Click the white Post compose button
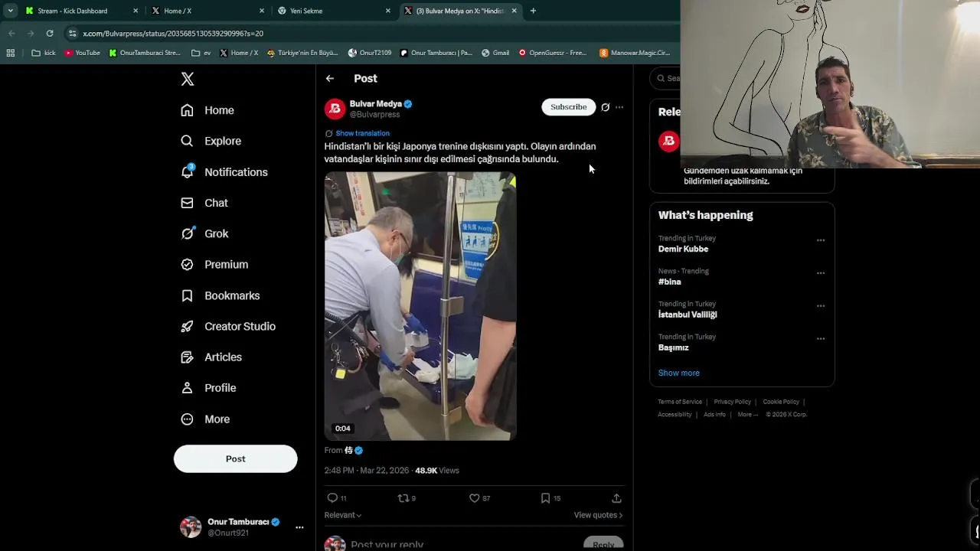 point(235,458)
